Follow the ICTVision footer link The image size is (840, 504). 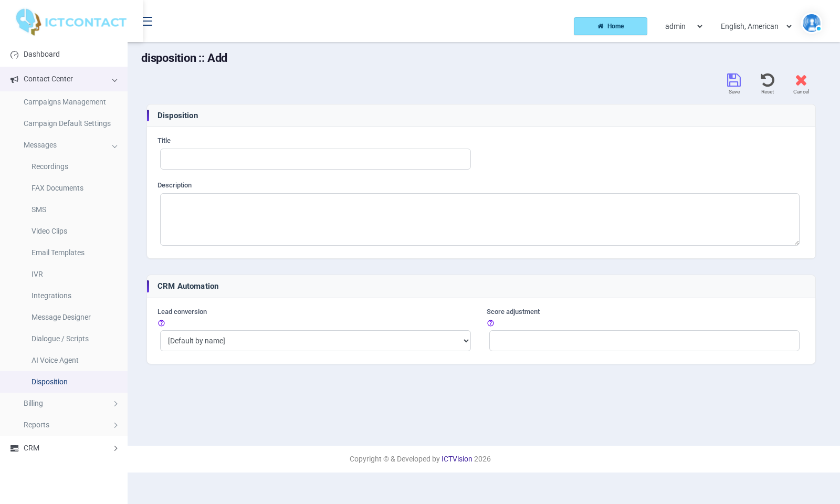click(457, 459)
